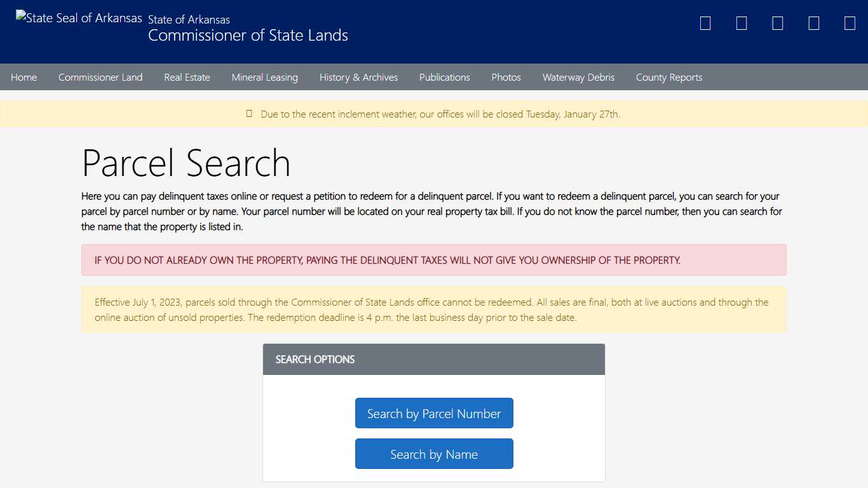Select Real Estate from the navigation bar
This screenshot has height=488, width=868.
tap(187, 77)
